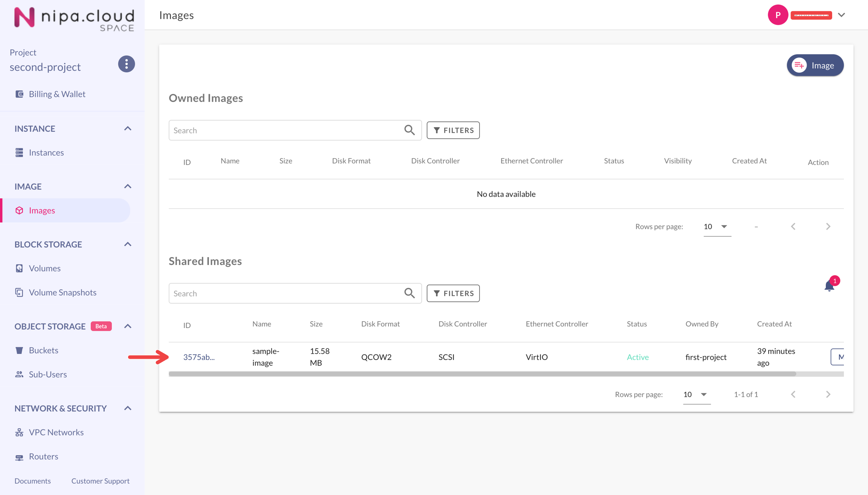This screenshot has height=495, width=868.
Task: Click the Owned Images search magnifier icon
Action: click(x=410, y=130)
